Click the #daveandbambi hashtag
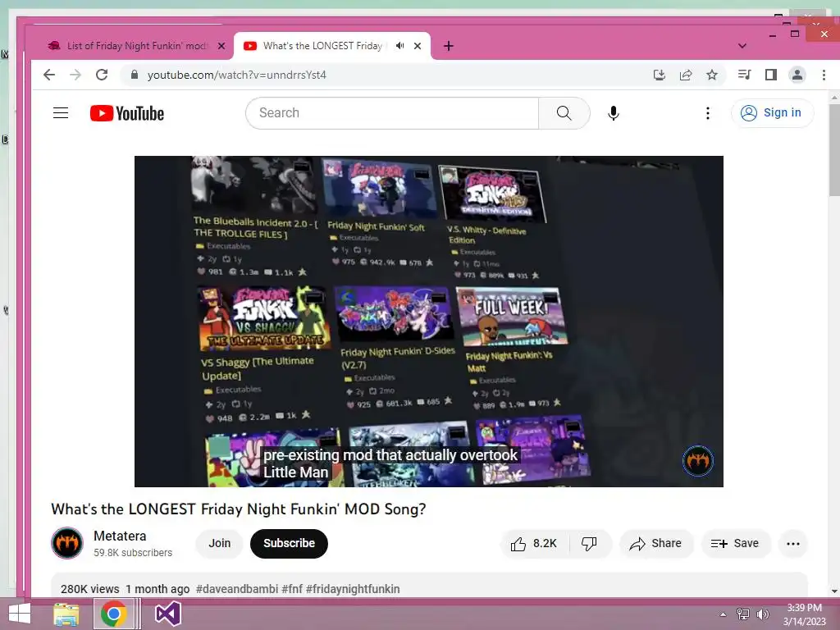Viewport: 840px width, 630px height. 237,589
